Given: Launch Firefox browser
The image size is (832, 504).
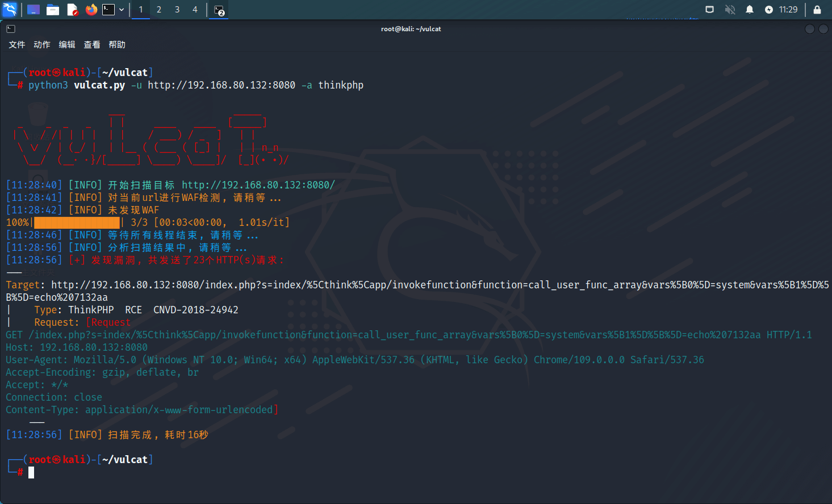Looking at the screenshot, I should tap(91, 10).
